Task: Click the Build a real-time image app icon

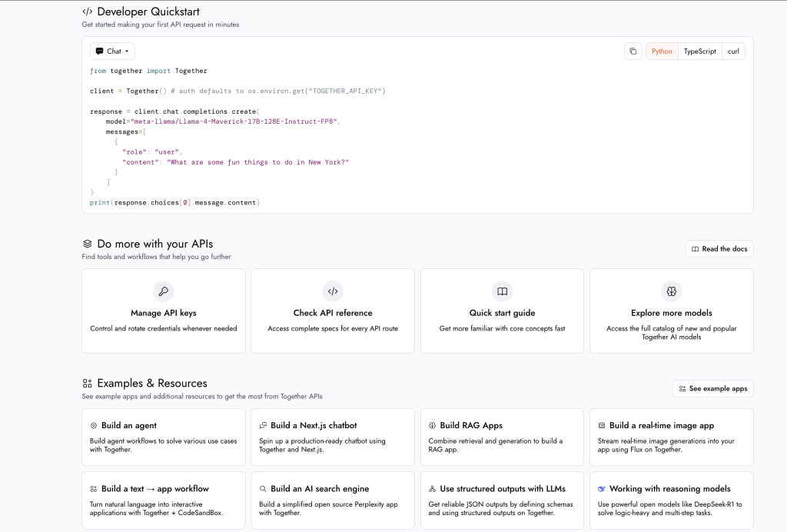Action: (602, 426)
